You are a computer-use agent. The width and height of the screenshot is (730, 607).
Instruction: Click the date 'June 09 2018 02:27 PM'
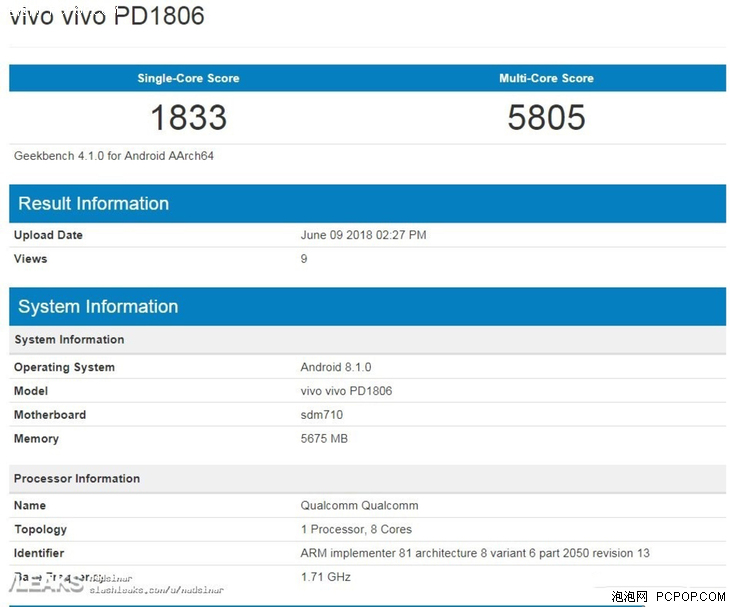(363, 235)
